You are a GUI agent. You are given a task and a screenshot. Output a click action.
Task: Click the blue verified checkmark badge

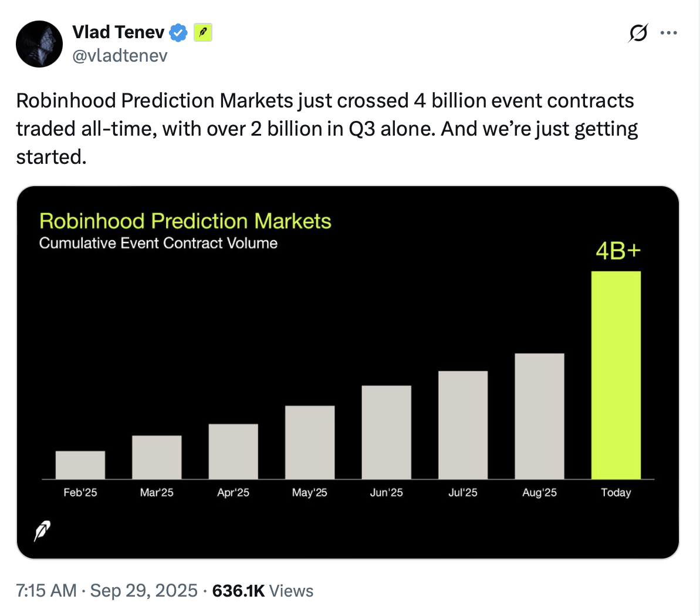coord(178,32)
